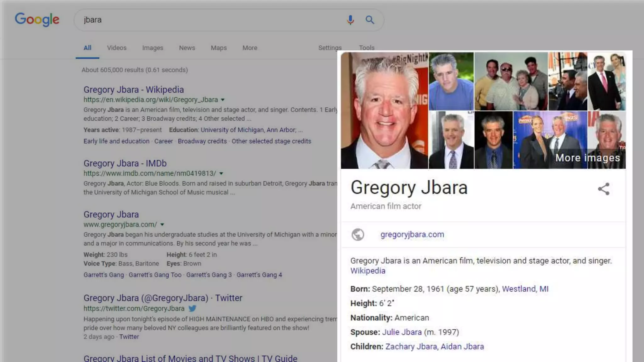This screenshot has width=644, height=362.
Task: Switch to the News tab
Action: tap(187, 48)
